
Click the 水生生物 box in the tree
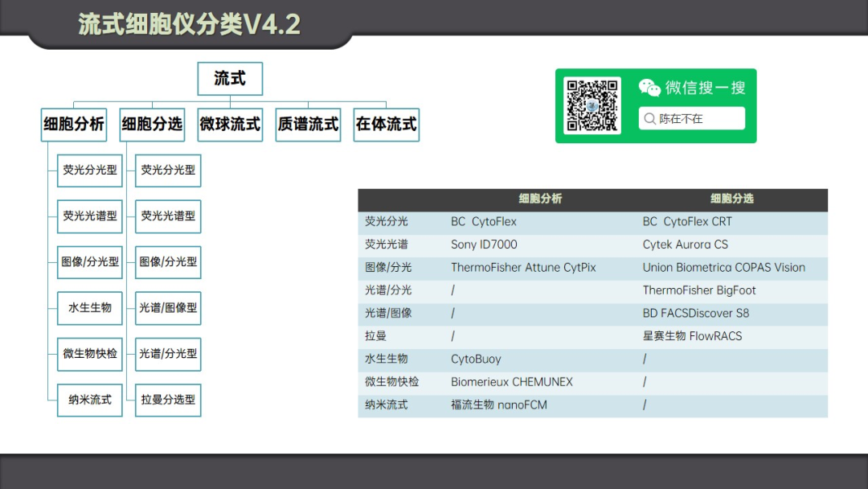click(x=90, y=308)
